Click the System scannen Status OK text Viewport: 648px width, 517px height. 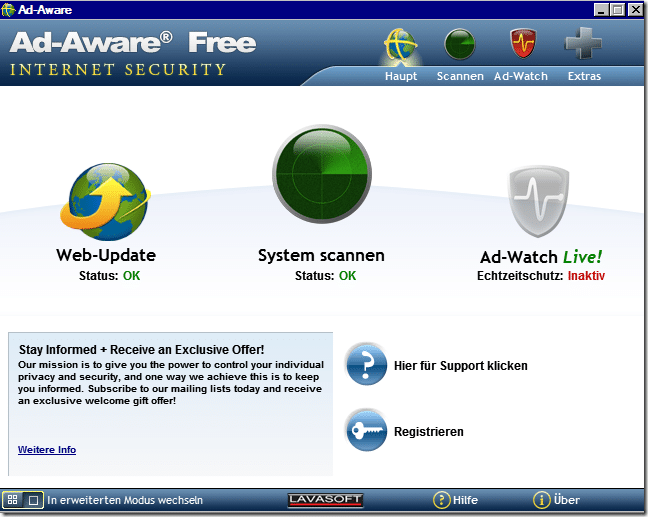[x=325, y=276]
